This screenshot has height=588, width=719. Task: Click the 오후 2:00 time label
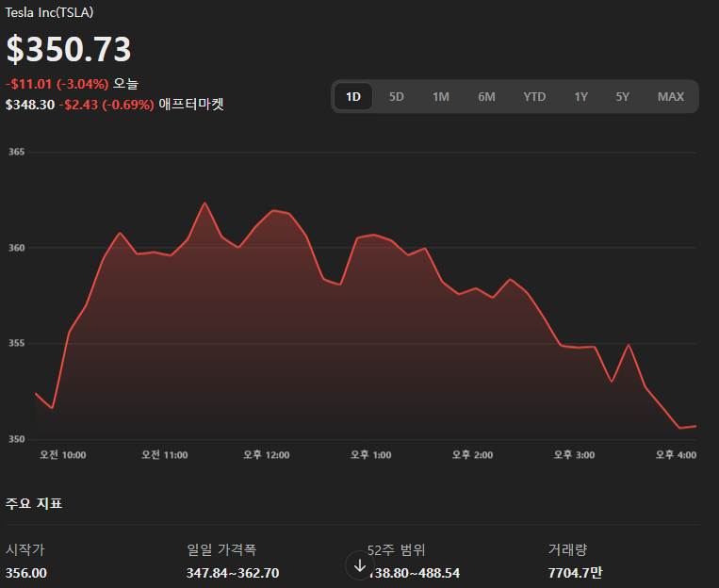(x=473, y=455)
